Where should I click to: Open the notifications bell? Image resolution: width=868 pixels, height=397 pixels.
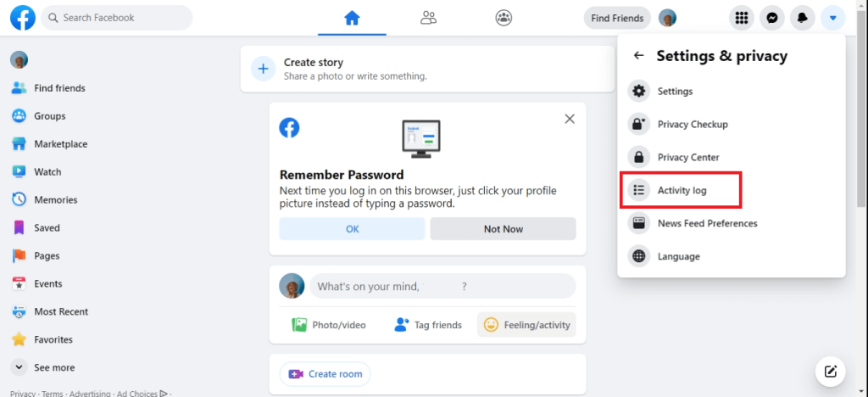click(x=802, y=19)
